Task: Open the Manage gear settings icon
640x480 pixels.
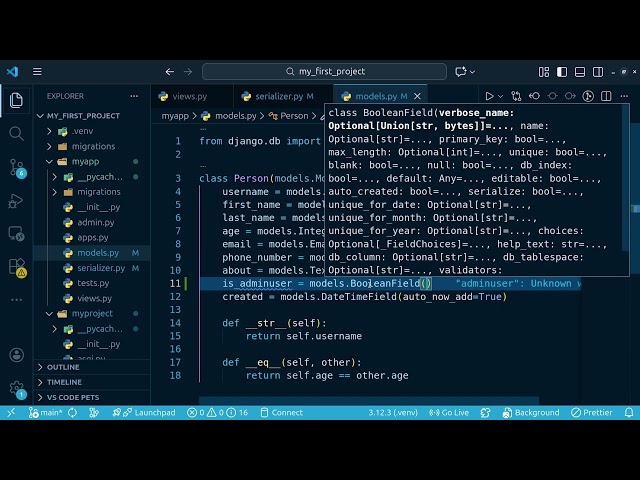Action: [17, 389]
